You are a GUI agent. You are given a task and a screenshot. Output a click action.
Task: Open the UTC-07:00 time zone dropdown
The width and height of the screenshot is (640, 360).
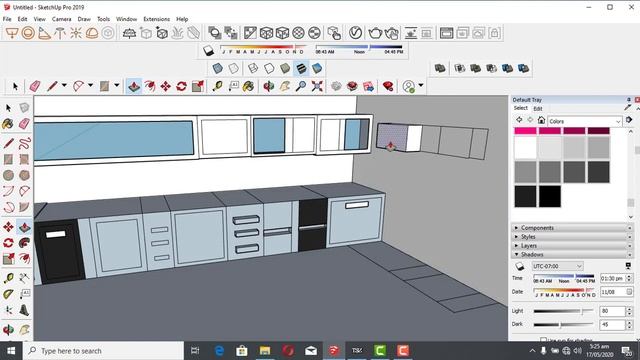click(557, 266)
